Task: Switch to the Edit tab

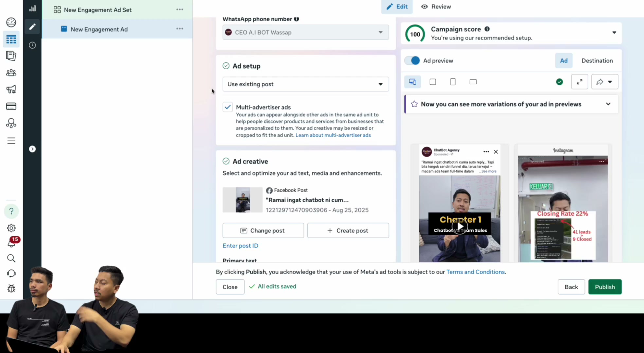Action: [397, 7]
